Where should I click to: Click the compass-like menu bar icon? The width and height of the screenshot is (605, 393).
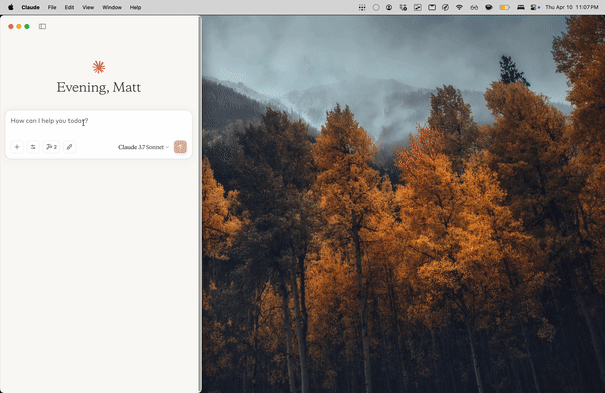446,7
